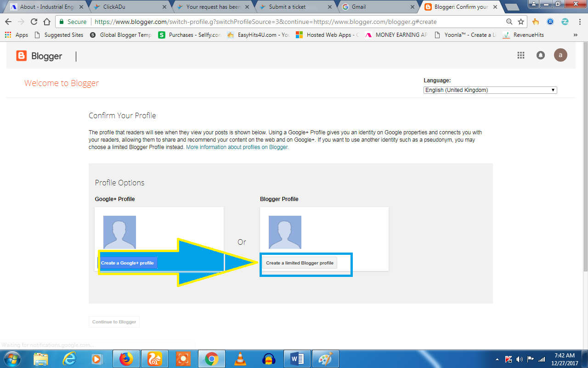
Task: Click Create a Google+ profile button
Action: (127, 263)
